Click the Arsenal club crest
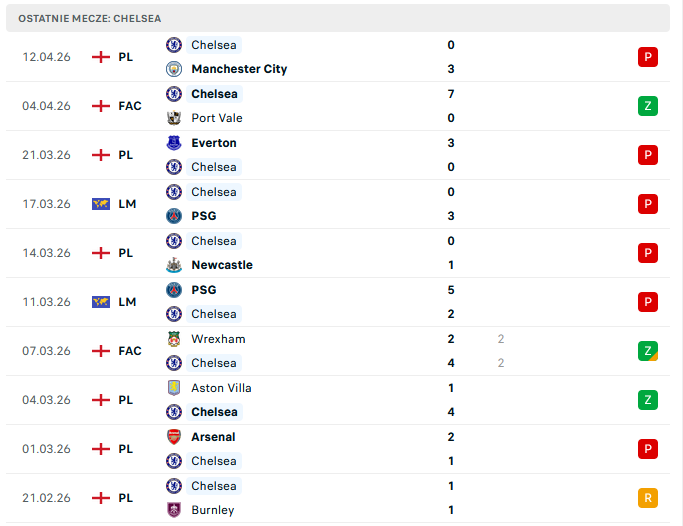The width and height of the screenshot is (683, 526). pyautogui.click(x=174, y=437)
